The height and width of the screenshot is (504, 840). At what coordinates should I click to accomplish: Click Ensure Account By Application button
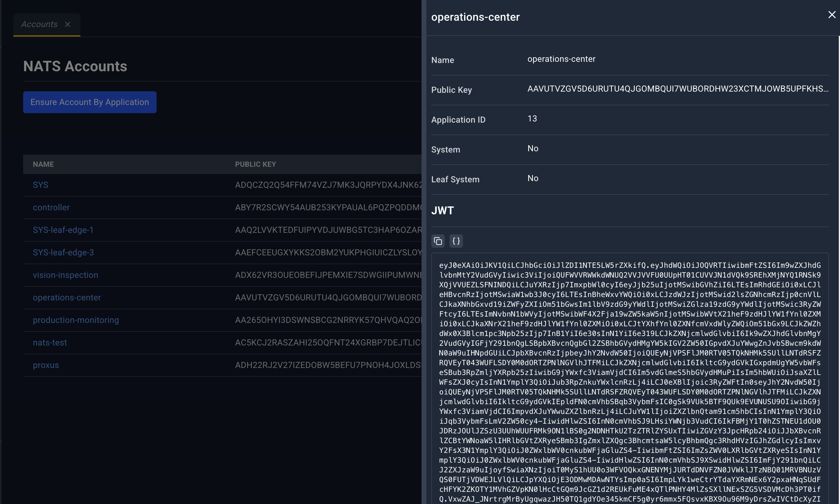tap(90, 102)
